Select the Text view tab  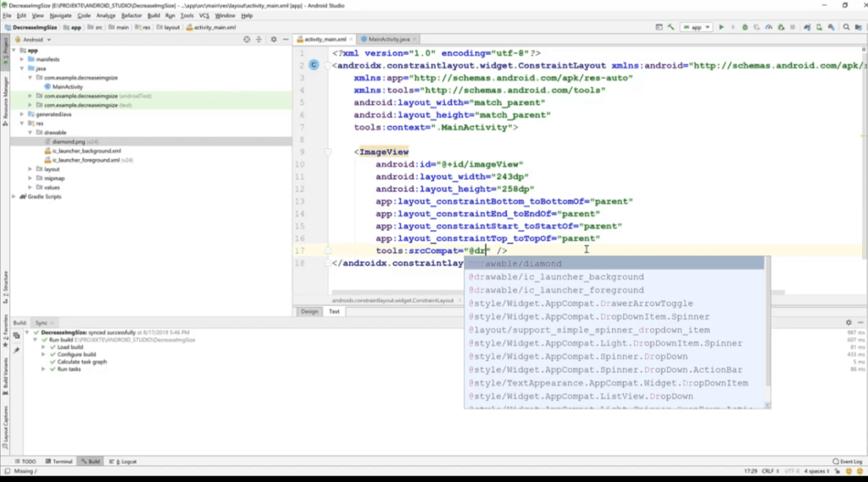[334, 312]
